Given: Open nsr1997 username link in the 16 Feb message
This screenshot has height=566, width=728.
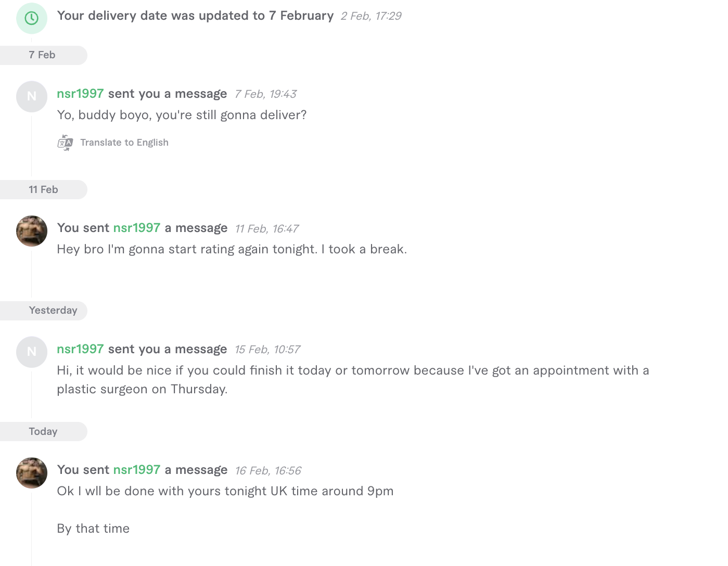Looking at the screenshot, I should pyautogui.click(x=137, y=470).
